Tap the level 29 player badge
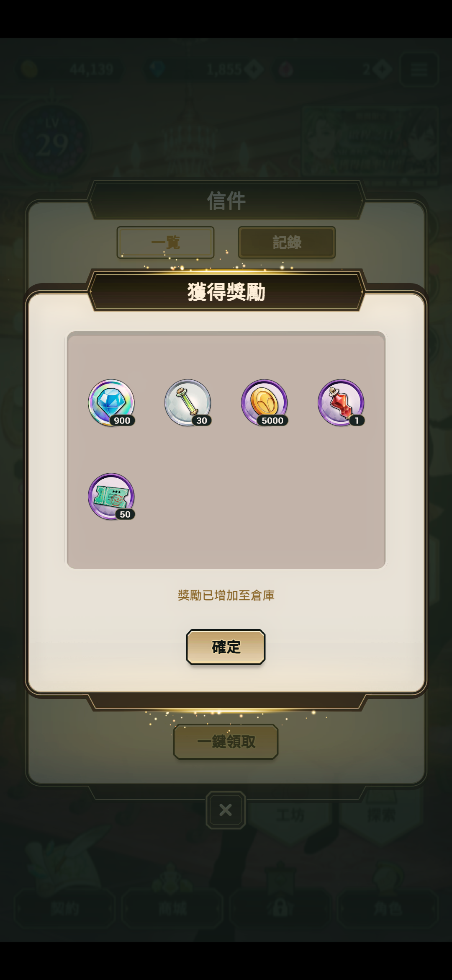 (52, 140)
